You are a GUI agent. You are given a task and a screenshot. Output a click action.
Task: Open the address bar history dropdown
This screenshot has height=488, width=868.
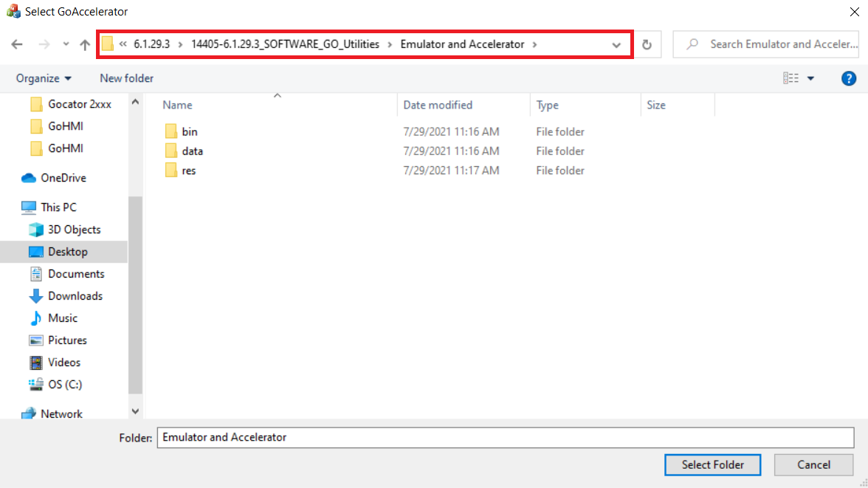tap(616, 45)
